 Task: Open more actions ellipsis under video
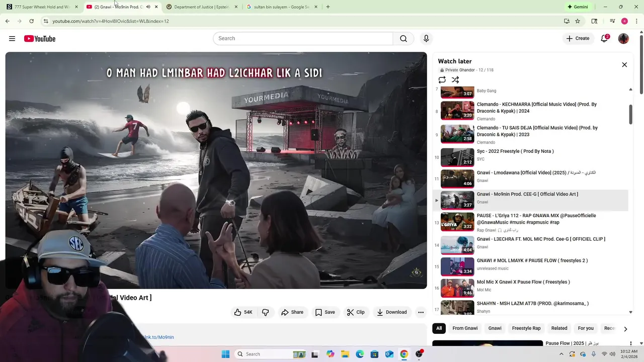point(421,312)
